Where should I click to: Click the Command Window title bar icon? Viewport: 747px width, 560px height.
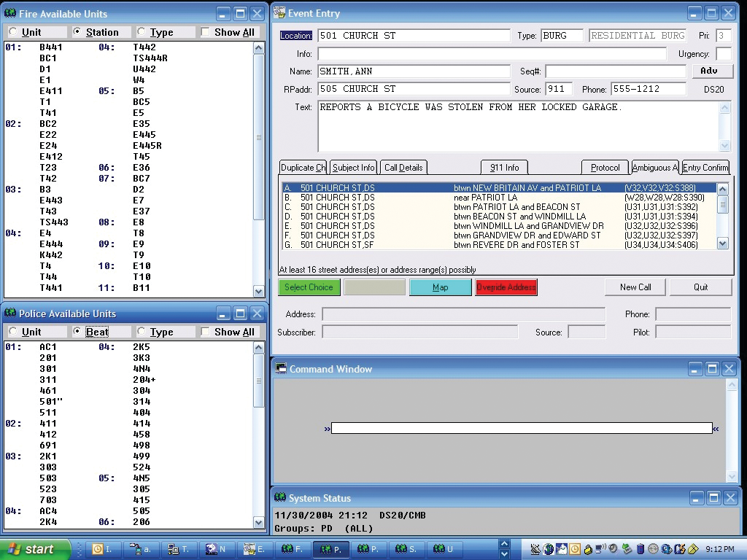(279, 369)
